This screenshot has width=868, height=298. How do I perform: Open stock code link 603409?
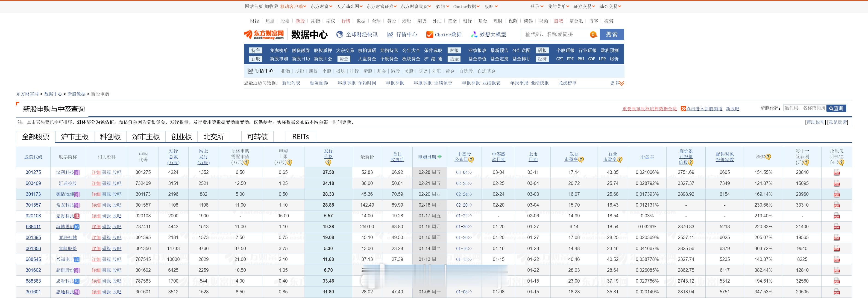pos(33,184)
